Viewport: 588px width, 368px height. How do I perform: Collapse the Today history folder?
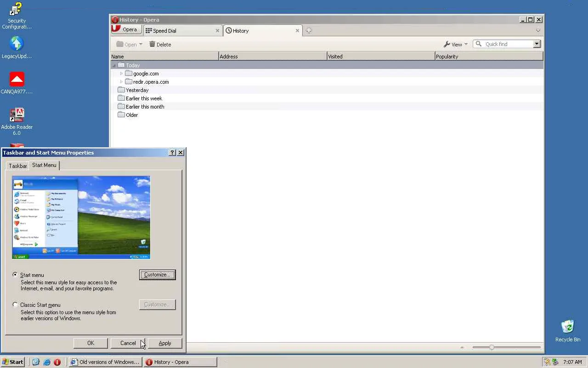point(114,65)
